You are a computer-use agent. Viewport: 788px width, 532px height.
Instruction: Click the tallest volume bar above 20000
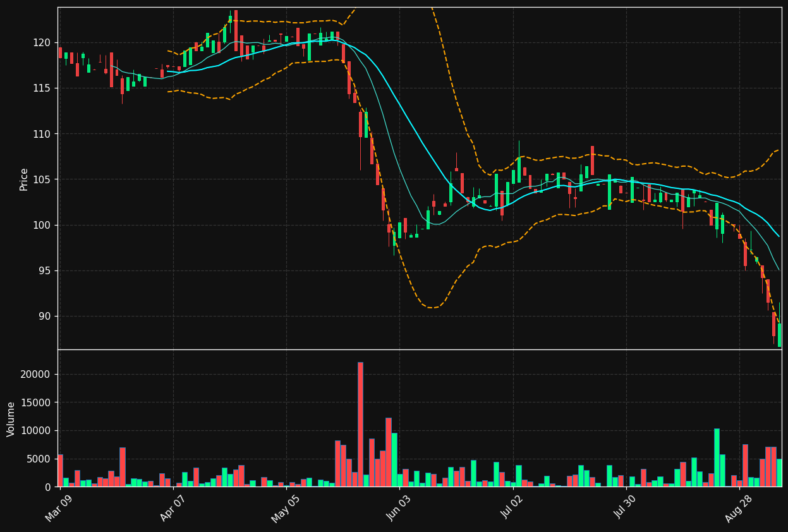point(360,424)
